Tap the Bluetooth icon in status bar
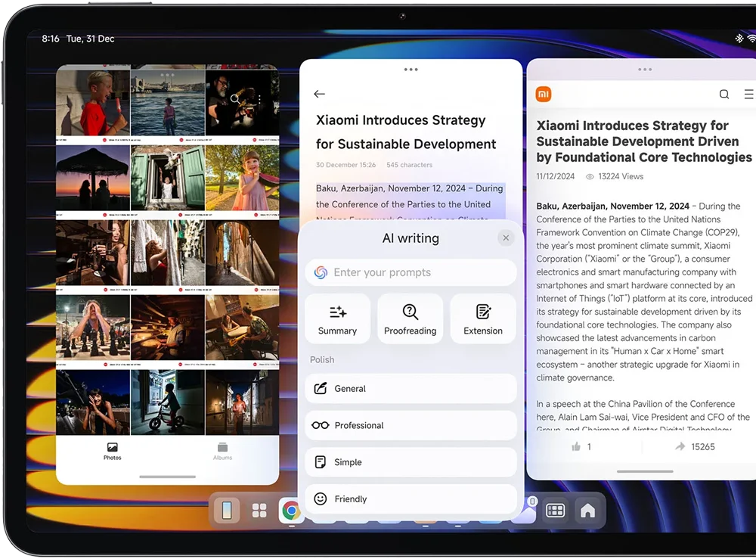The height and width of the screenshot is (559, 756). point(739,39)
